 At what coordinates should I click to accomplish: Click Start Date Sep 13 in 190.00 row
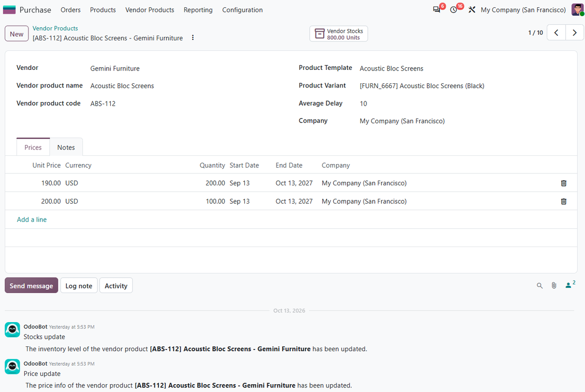[240, 183]
